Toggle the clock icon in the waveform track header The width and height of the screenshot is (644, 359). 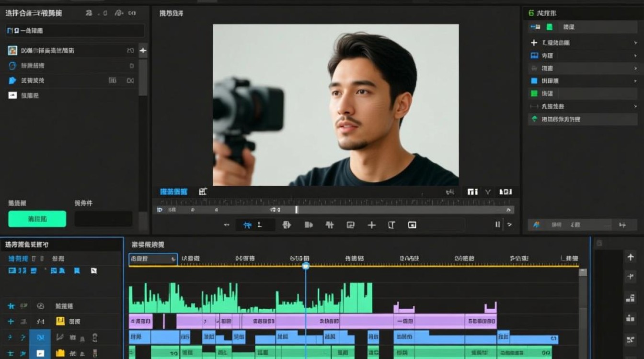[40, 305]
